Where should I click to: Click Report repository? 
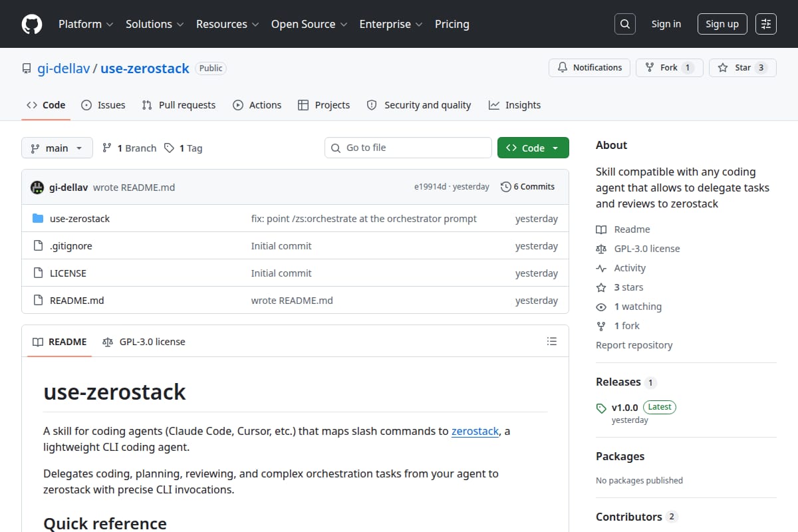[634, 345]
